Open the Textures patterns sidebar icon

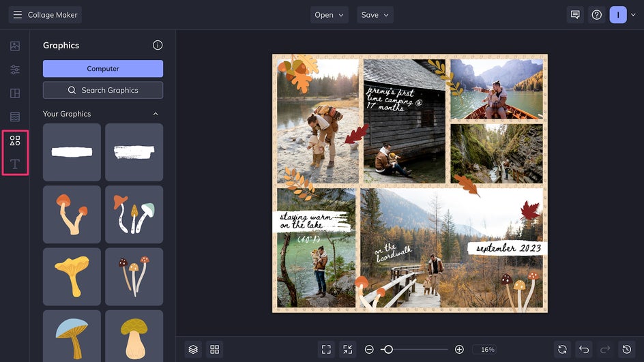point(15,117)
